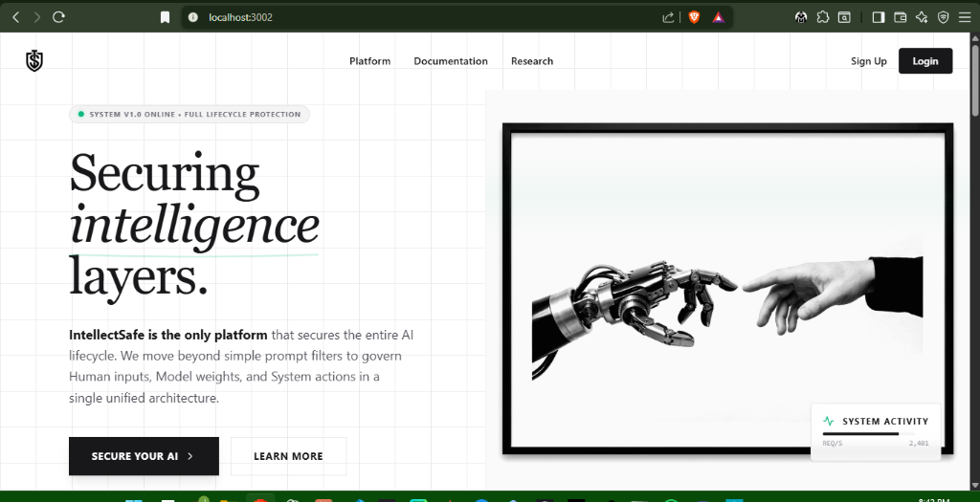Screen dimensions: 980x502
Task: Open the Platform nav item
Action: pyautogui.click(x=369, y=61)
